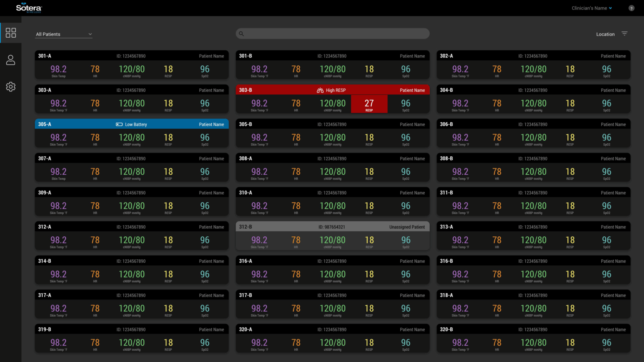Click the search magnifier icon

tap(241, 34)
